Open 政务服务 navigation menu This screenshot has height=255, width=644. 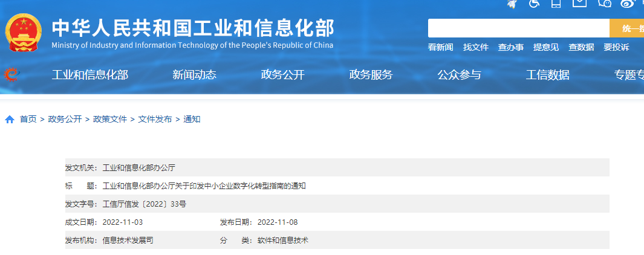click(371, 75)
